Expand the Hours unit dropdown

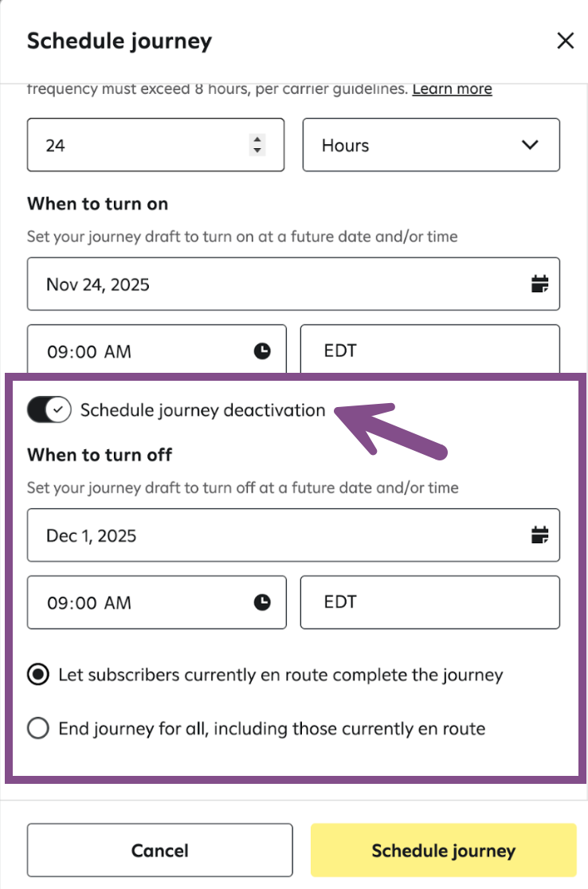pos(431,145)
